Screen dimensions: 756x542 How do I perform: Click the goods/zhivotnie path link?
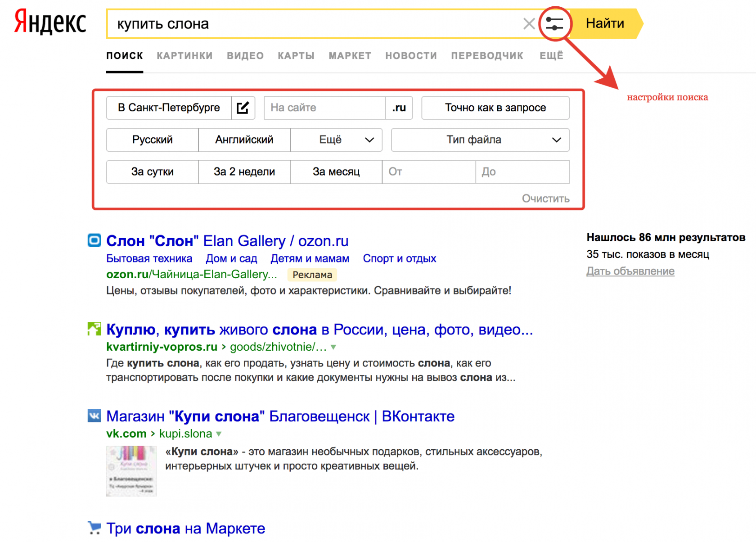[279, 347]
